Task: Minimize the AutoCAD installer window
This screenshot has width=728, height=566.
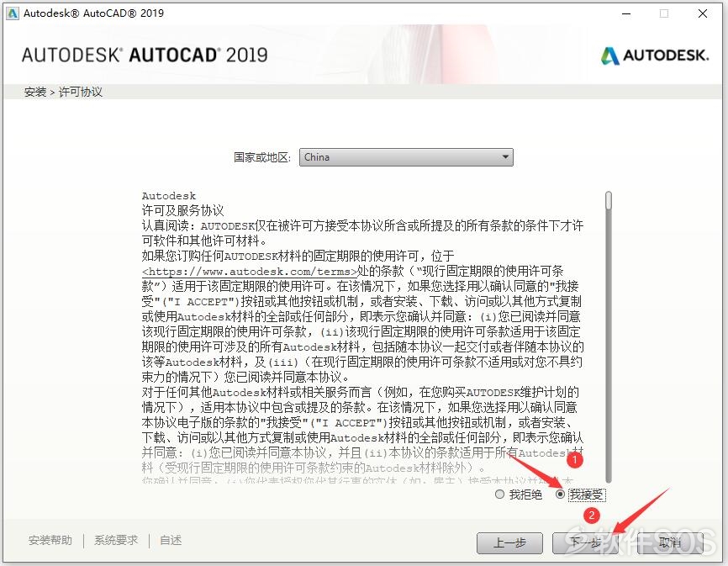Action: pyautogui.click(x=626, y=13)
